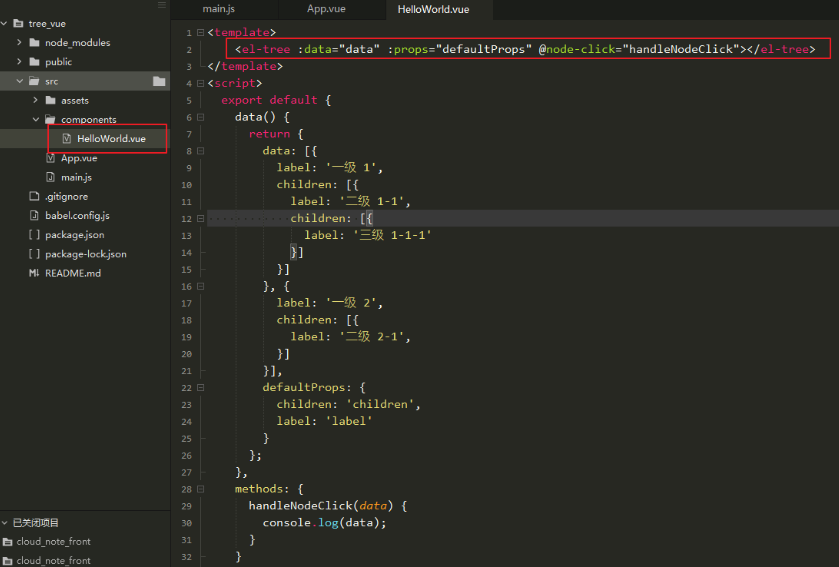Click the HelloWorld.vue file icon
This screenshot has width=839, height=567.
coord(67,139)
